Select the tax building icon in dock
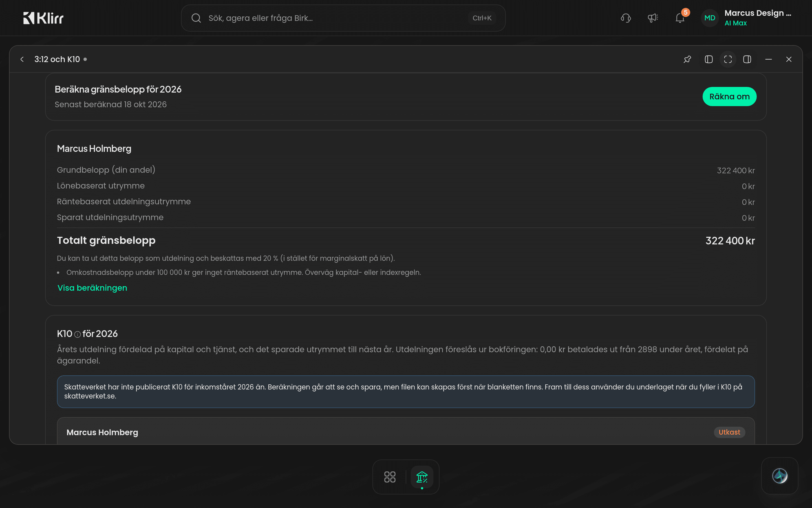Image resolution: width=812 pixels, height=508 pixels. (x=422, y=477)
